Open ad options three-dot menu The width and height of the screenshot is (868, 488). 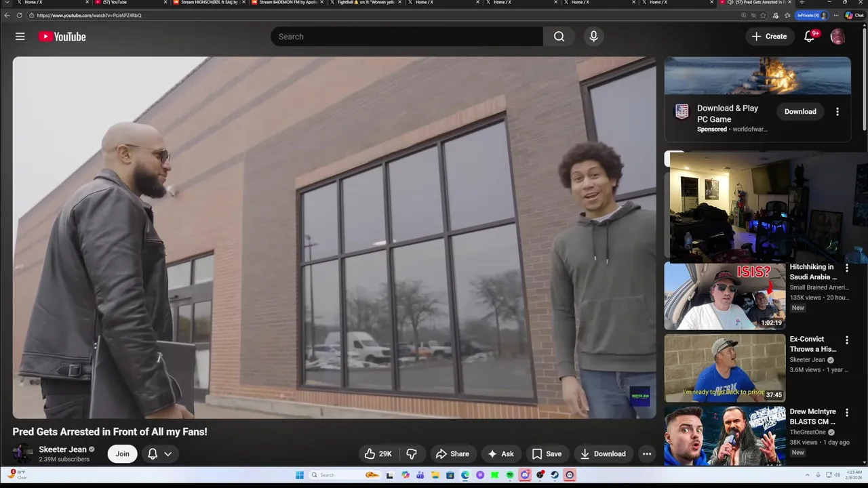tap(837, 112)
